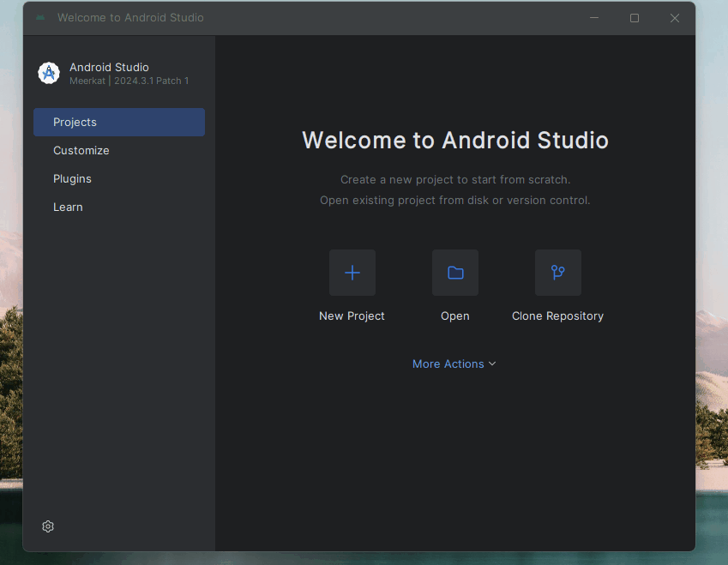The image size is (728, 565).
Task: Select the Projects tab
Action: 119,122
